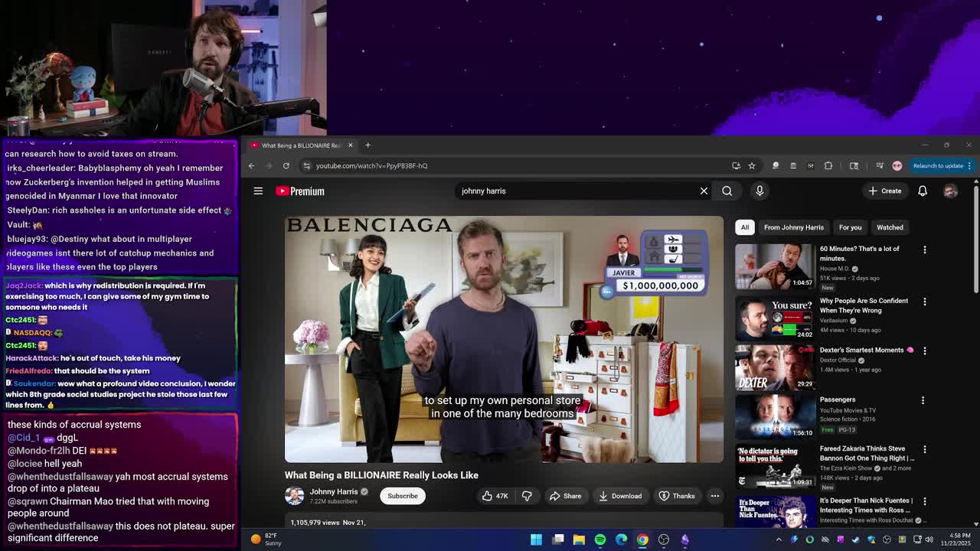Open Spotify from the taskbar
Viewport: 980px width, 551px height.
[600, 540]
